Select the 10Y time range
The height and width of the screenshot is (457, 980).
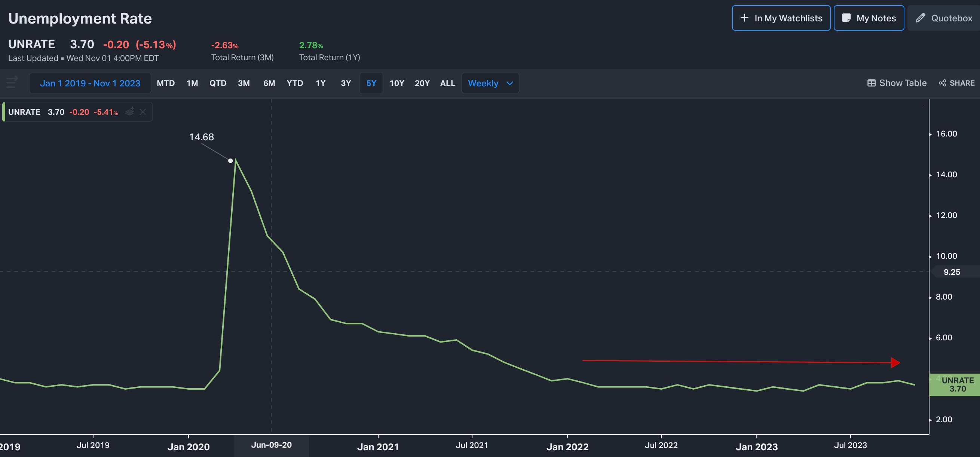[x=396, y=83]
